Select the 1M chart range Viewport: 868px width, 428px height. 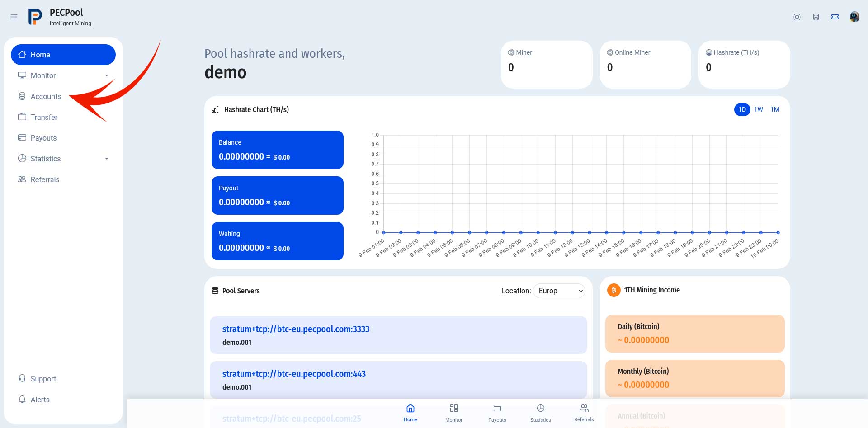tap(775, 109)
